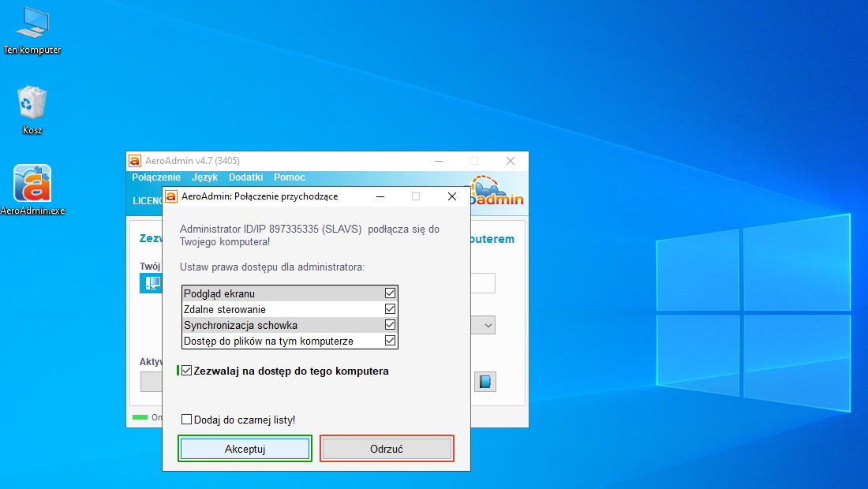Screen dimensions: 868x489
Task: Open the contact book icon in AeroAdmin window
Action: (485, 382)
